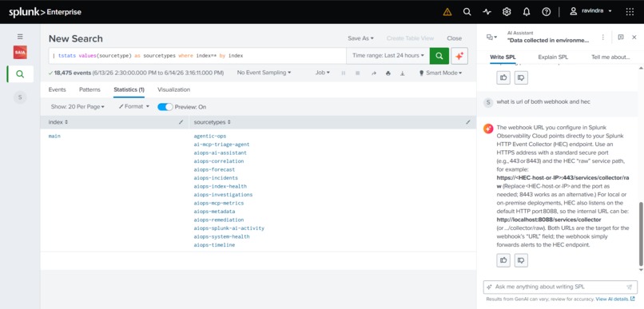Screen dimensions: 644x309
Task: Open Time range Last 24 hours picker
Action: (x=388, y=56)
